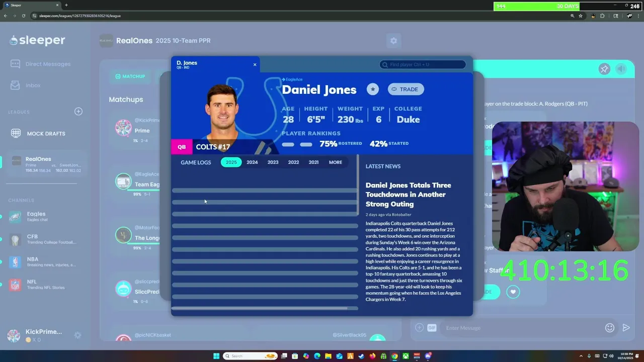Viewport: 644px width, 362px height.
Task: Open Direct Messages in the sidebar
Action: pyautogui.click(x=41, y=64)
